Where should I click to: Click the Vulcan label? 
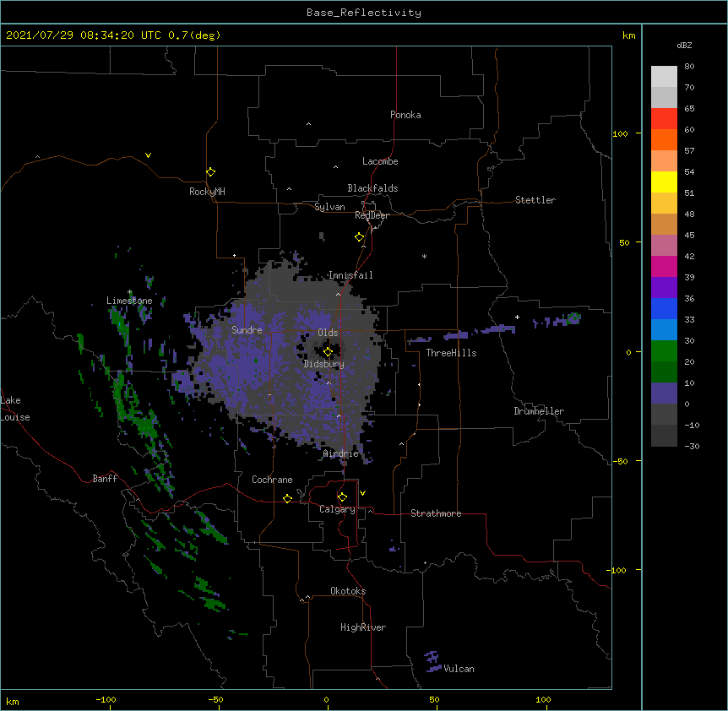coord(459,669)
